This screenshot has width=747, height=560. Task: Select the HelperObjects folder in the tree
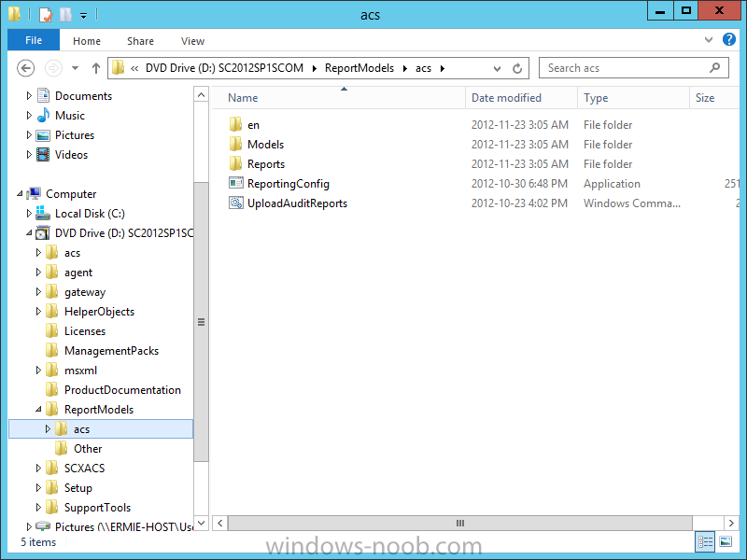[x=99, y=312]
